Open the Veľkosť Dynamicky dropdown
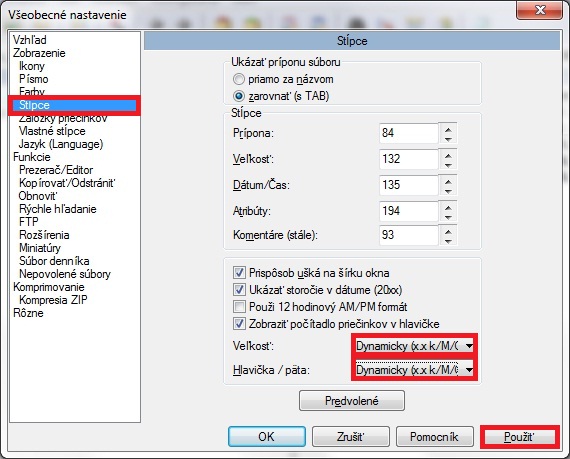This screenshot has width=570, height=459. [414, 346]
